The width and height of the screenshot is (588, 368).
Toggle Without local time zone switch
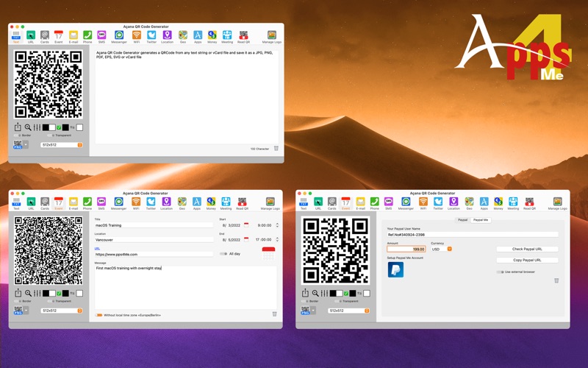tap(98, 315)
